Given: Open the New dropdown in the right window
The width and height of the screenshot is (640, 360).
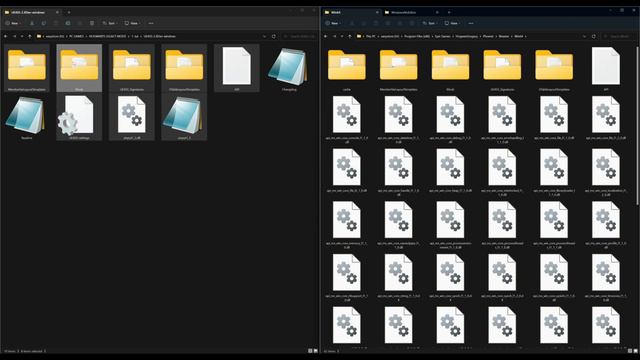Looking at the screenshot, I should click(333, 23).
